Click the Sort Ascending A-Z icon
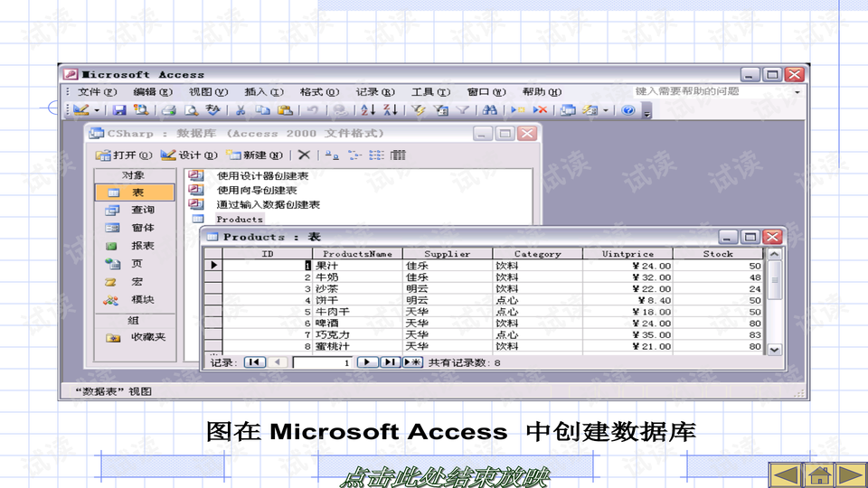This screenshot has width=868, height=488. 368,110
